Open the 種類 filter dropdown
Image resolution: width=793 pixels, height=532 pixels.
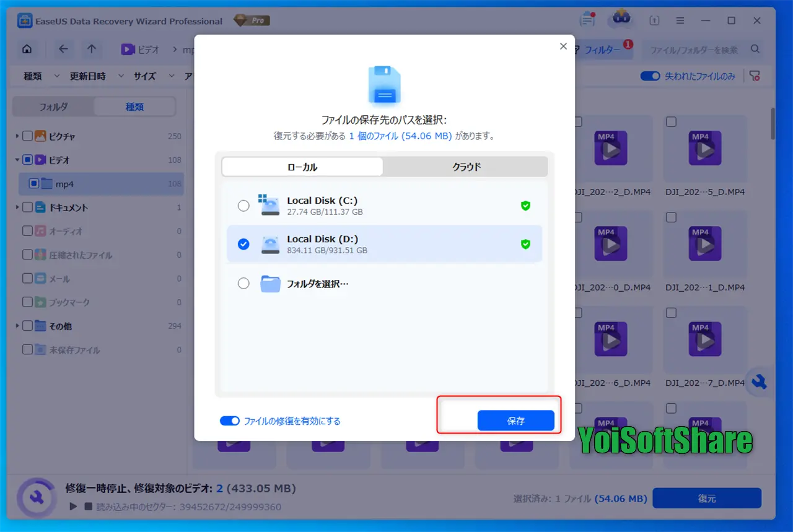41,76
